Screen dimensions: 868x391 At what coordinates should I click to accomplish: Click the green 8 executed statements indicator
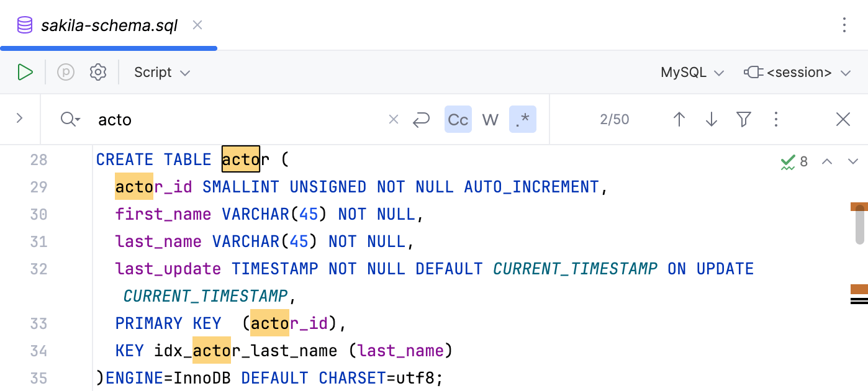tap(793, 161)
